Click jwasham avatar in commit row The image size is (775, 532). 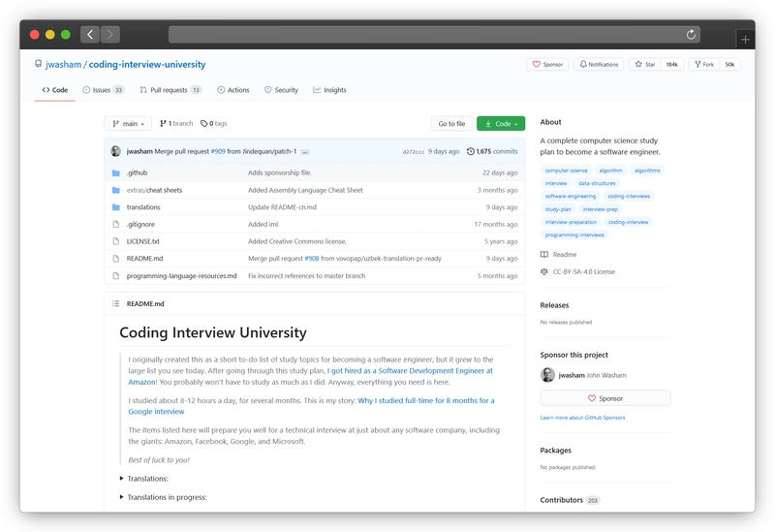point(115,151)
